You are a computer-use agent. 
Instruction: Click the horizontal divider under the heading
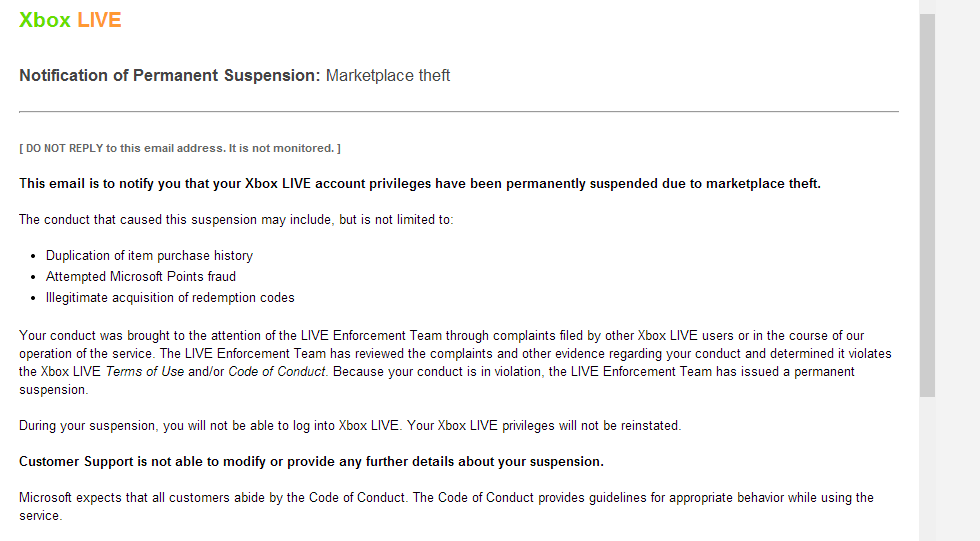(x=458, y=111)
